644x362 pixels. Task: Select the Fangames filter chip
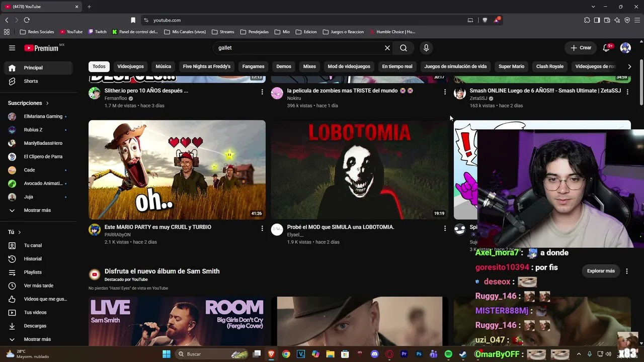coord(253,66)
